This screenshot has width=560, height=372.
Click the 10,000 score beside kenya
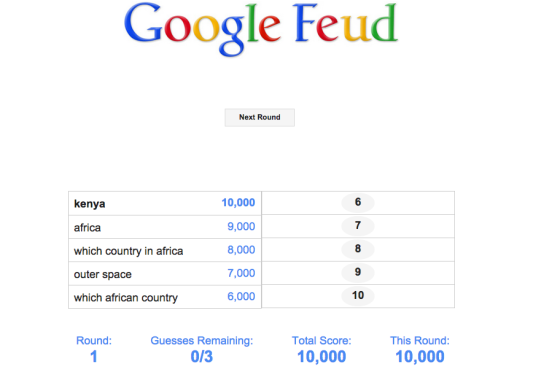tap(238, 202)
